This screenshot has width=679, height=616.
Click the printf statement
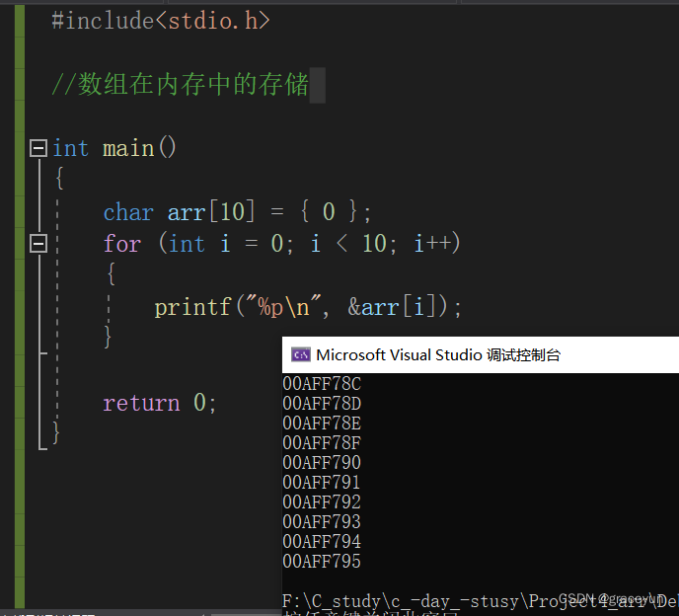pos(308,307)
